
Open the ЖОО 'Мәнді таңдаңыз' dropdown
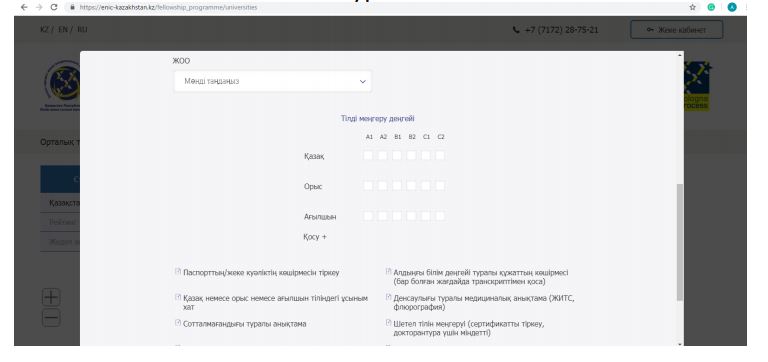pyautogui.click(x=273, y=81)
